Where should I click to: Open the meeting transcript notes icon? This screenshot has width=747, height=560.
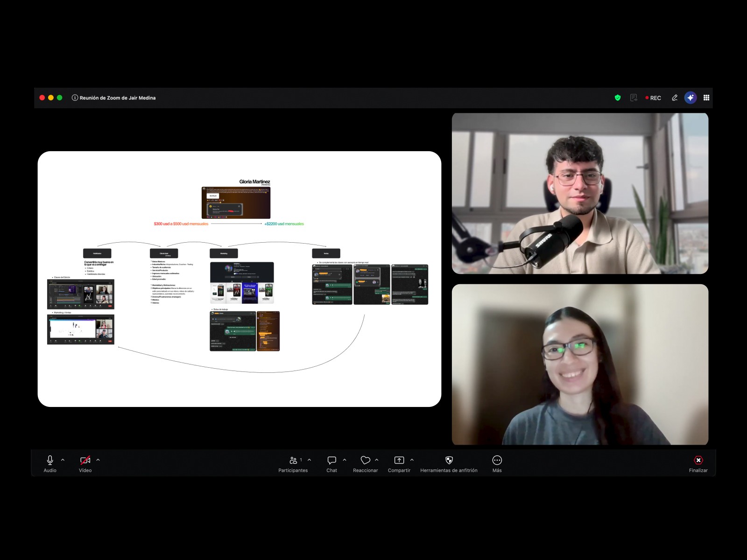tap(634, 98)
